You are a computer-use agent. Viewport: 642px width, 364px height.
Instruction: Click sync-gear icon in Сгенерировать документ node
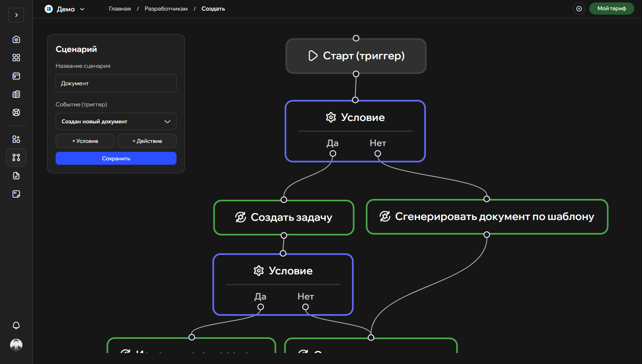tap(385, 216)
